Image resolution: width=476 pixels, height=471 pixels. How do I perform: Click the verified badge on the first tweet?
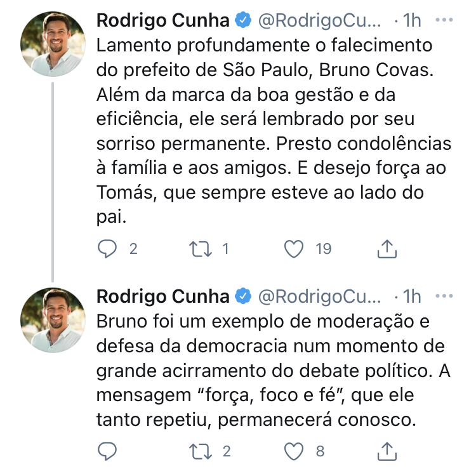click(x=243, y=20)
